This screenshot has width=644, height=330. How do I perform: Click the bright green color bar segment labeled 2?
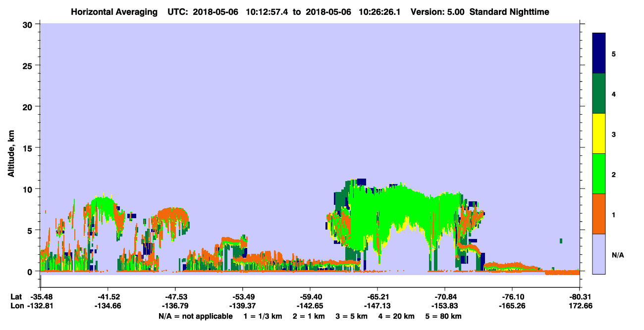coord(599,174)
